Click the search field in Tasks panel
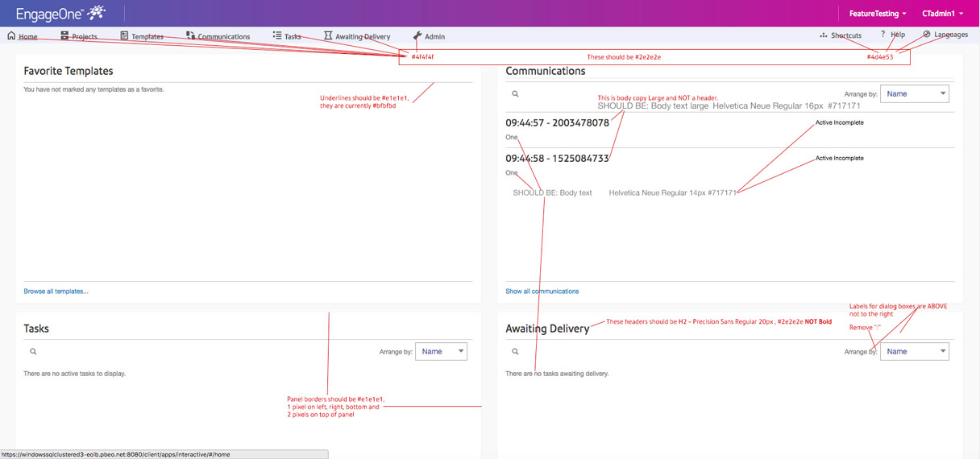The height and width of the screenshot is (459, 980). [x=201, y=352]
